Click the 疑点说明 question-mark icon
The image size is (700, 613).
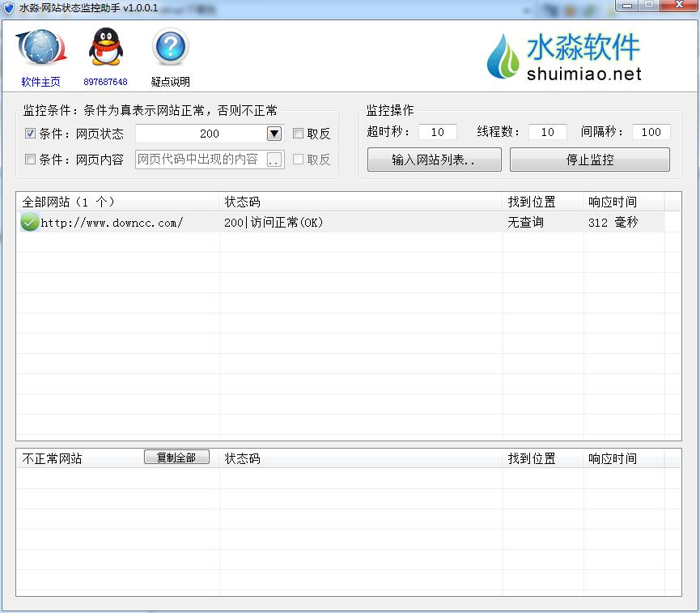point(169,49)
